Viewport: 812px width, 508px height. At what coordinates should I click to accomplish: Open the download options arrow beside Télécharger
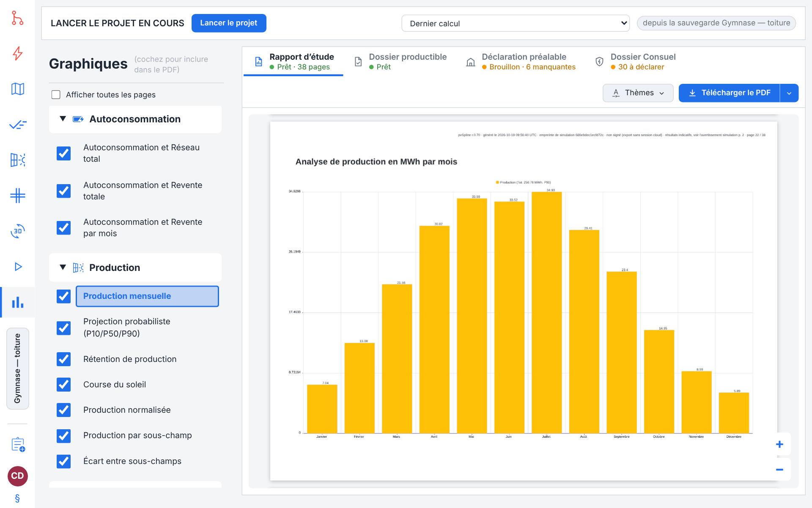[x=789, y=93]
